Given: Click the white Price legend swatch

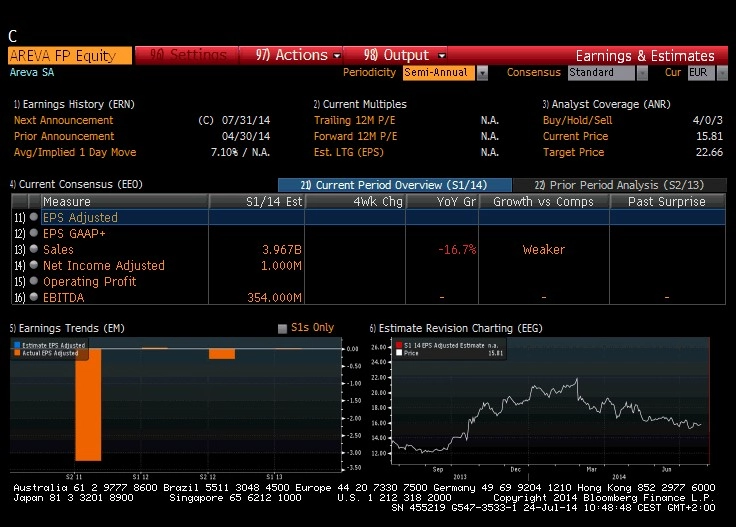Looking at the screenshot, I should pos(399,353).
